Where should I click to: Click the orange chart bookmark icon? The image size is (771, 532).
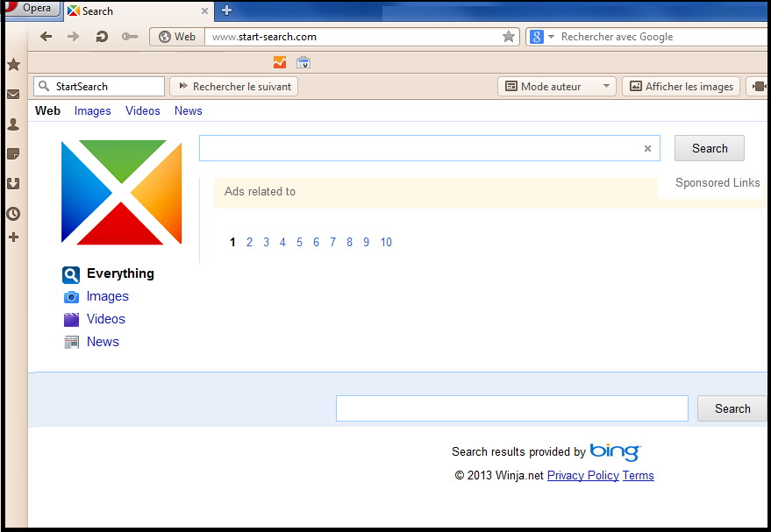point(279,62)
